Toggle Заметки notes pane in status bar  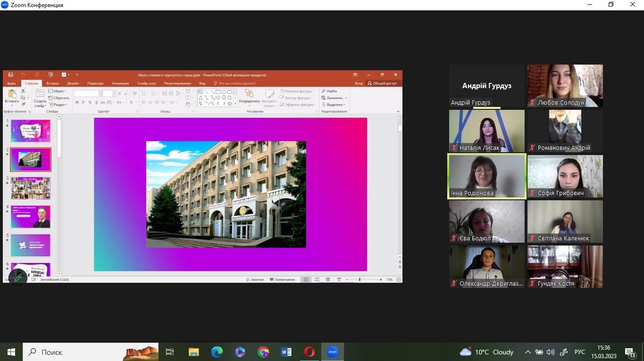click(x=255, y=279)
